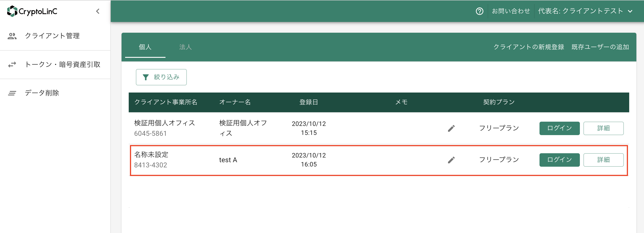Click ログイン for 検証用個人オフィス row

coord(559,128)
